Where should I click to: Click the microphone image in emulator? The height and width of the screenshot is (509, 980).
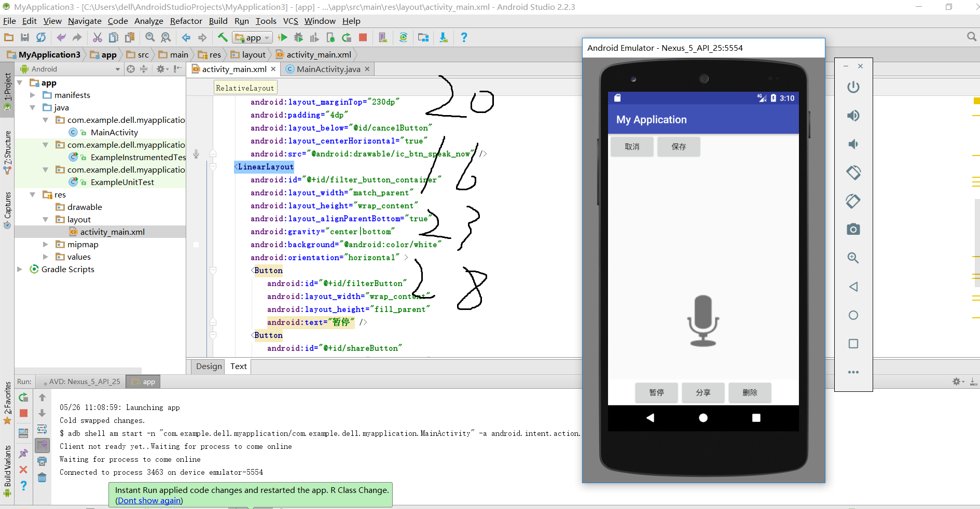pyautogui.click(x=703, y=320)
